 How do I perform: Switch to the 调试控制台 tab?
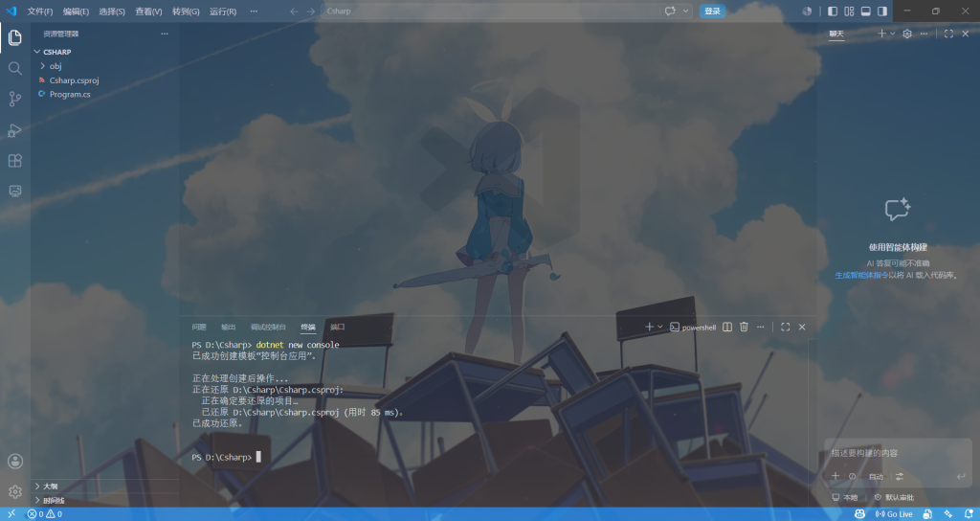(268, 328)
